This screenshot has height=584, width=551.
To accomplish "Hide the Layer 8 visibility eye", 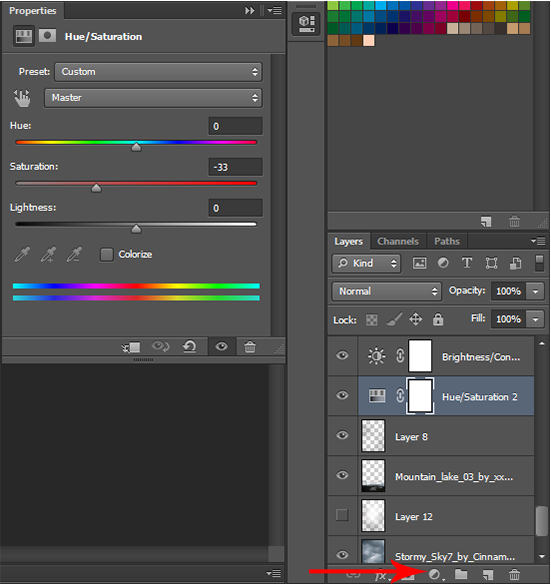I will [342, 435].
